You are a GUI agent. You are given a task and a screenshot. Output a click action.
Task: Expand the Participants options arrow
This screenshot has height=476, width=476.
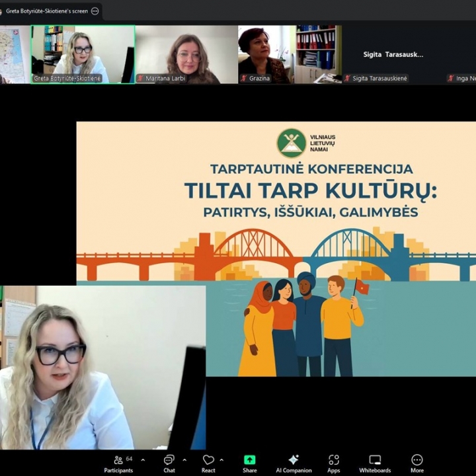pyautogui.click(x=143, y=460)
